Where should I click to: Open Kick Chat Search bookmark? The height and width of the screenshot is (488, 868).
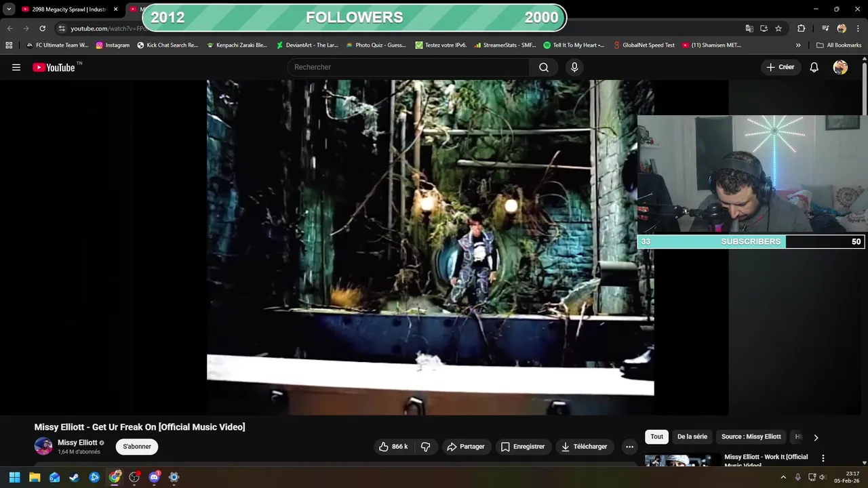(167, 45)
